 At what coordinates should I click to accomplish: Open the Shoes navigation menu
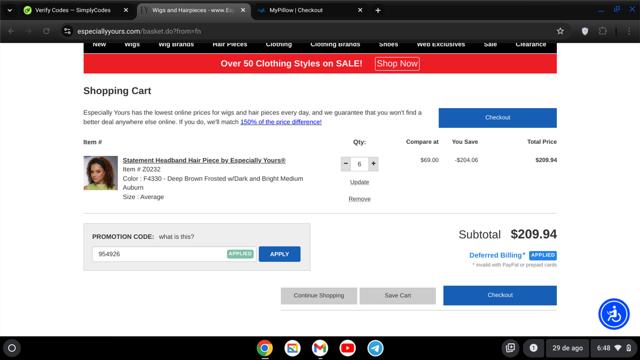pos(388,44)
